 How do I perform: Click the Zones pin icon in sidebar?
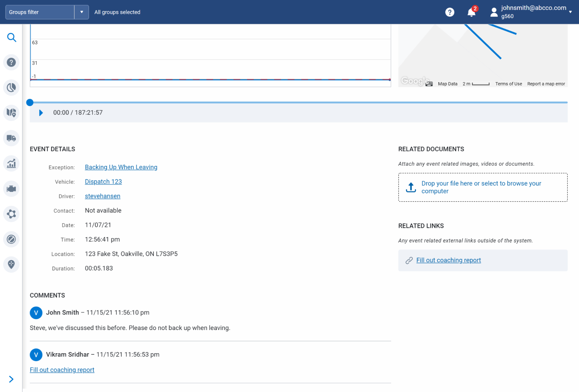pyautogui.click(x=12, y=264)
